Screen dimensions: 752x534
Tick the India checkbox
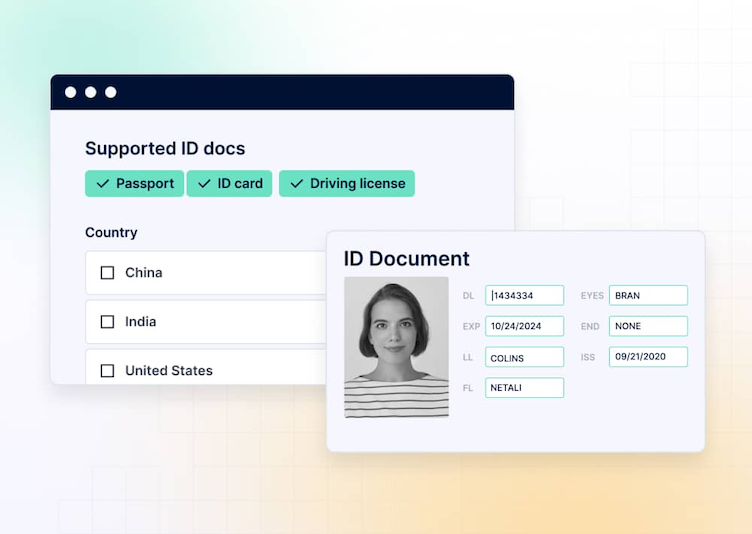point(108,322)
